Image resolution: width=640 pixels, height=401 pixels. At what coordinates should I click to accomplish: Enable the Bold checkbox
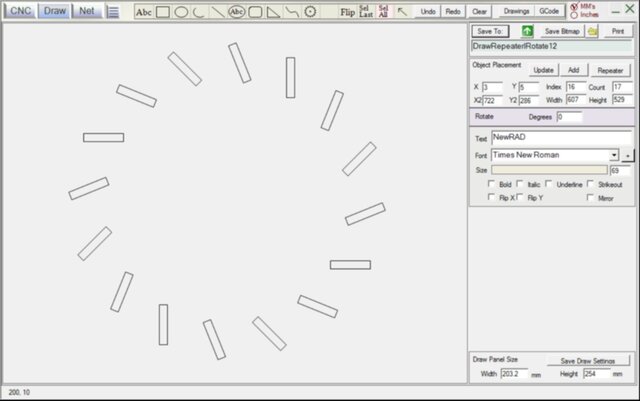(490, 185)
